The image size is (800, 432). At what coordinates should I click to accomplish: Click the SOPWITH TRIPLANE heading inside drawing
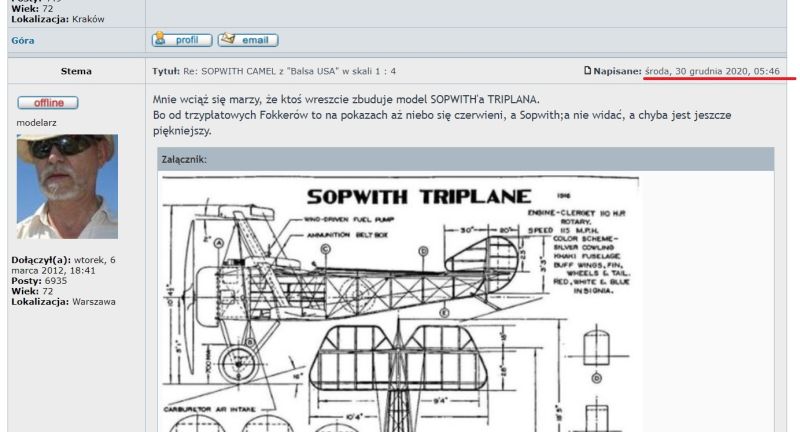click(x=419, y=197)
